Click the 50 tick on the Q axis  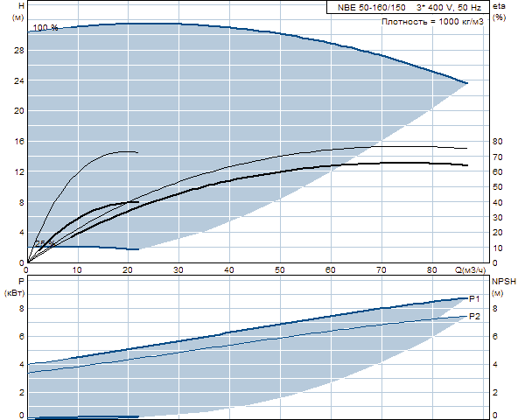pyautogui.click(x=279, y=270)
